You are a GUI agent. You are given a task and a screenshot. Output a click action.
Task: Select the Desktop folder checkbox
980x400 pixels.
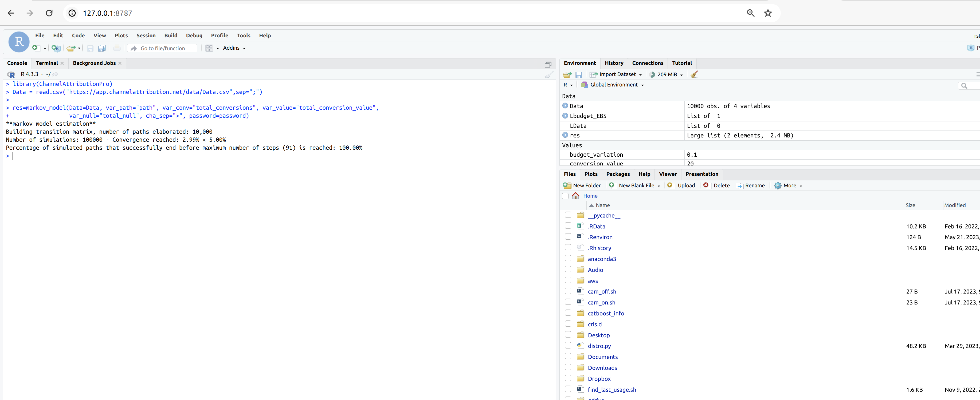[568, 335]
